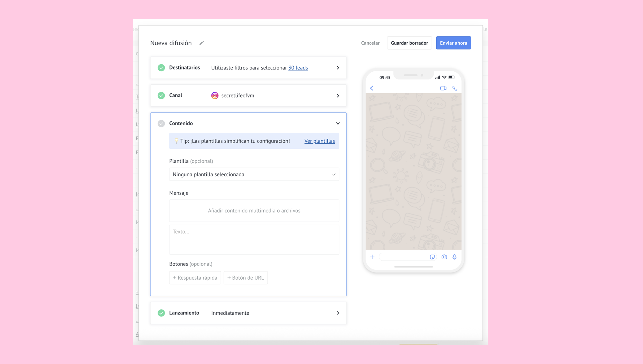Image resolution: width=643 pixels, height=364 pixels.
Task: Expand the Canal section arrow
Action: coord(338,96)
